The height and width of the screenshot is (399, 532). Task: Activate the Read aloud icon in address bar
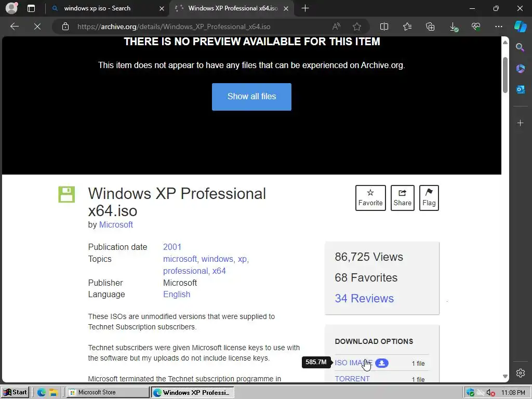[336, 26]
